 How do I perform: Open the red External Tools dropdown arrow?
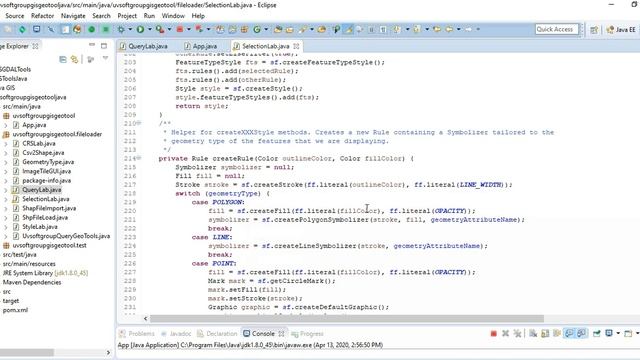[x=189, y=29]
